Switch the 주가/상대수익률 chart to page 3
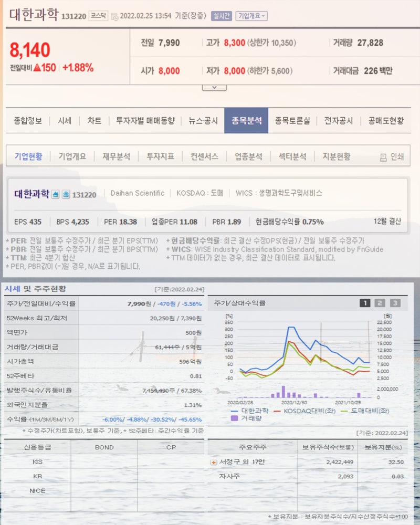 396,303
